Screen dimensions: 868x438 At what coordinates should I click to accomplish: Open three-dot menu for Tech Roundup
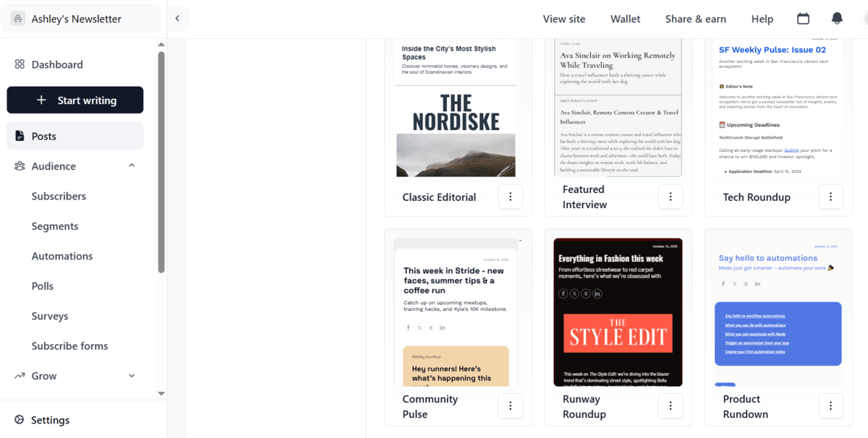coord(830,197)
